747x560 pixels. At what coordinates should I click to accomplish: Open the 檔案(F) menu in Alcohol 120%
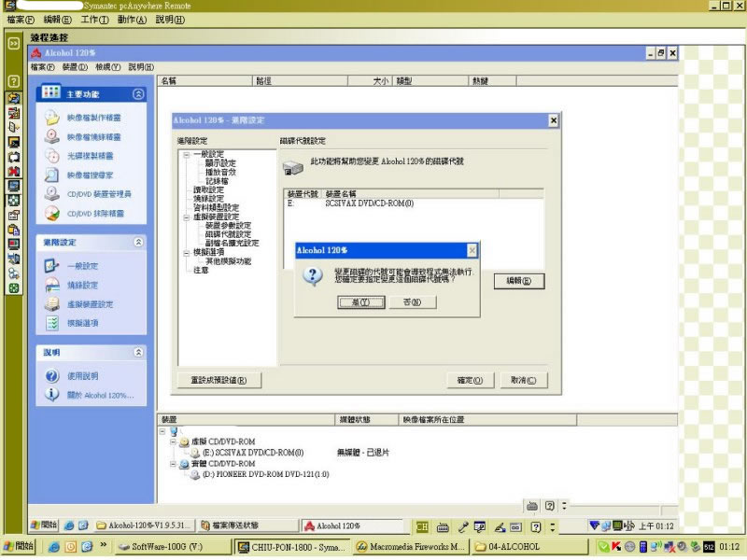[42, 67]
